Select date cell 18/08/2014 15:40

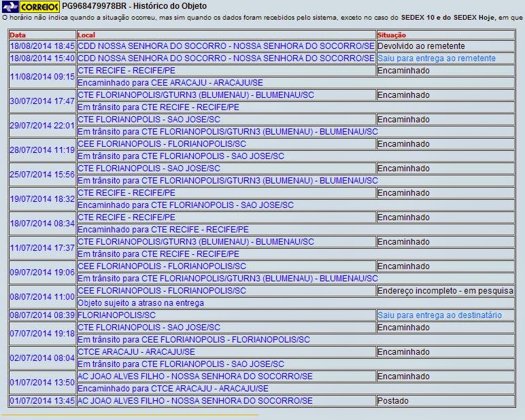click(42, 58)
